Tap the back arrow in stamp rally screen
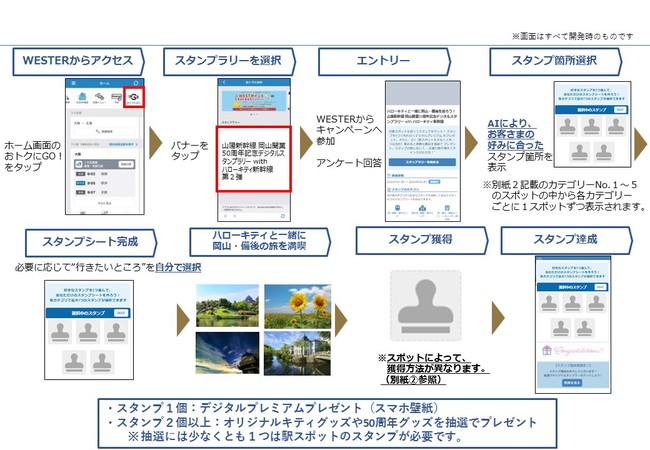 pos(222,81)
